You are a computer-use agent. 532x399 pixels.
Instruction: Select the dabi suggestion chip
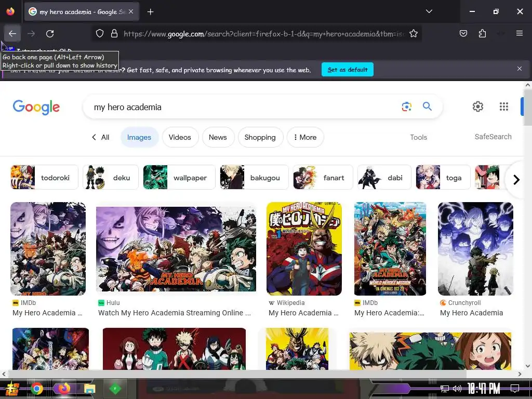[x=384, y=178]
